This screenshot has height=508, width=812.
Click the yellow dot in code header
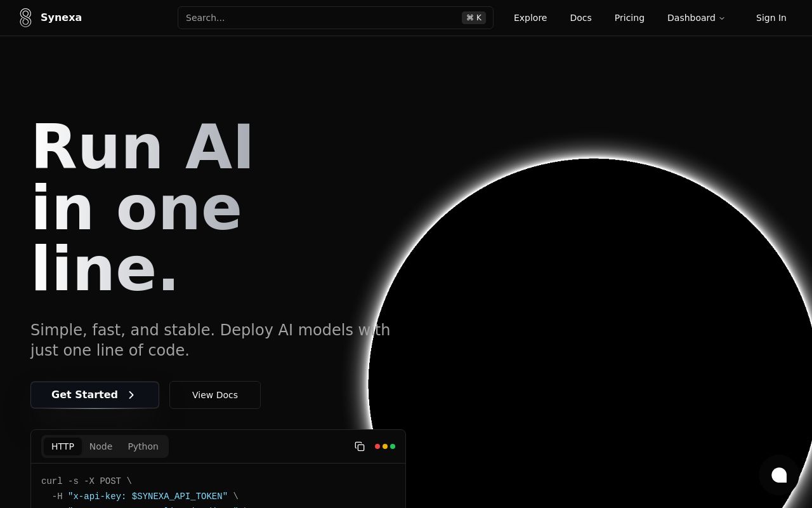[x=385, y=446]
